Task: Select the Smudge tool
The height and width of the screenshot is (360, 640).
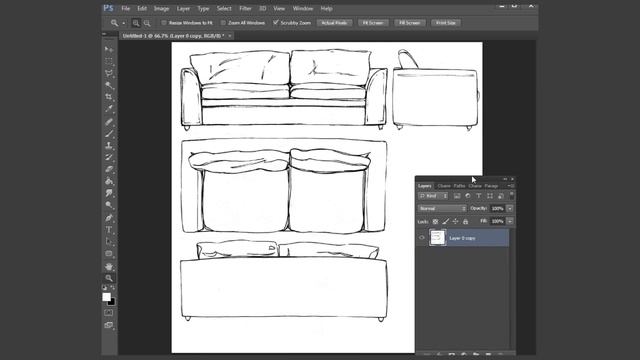Action: tap(109, 193)
